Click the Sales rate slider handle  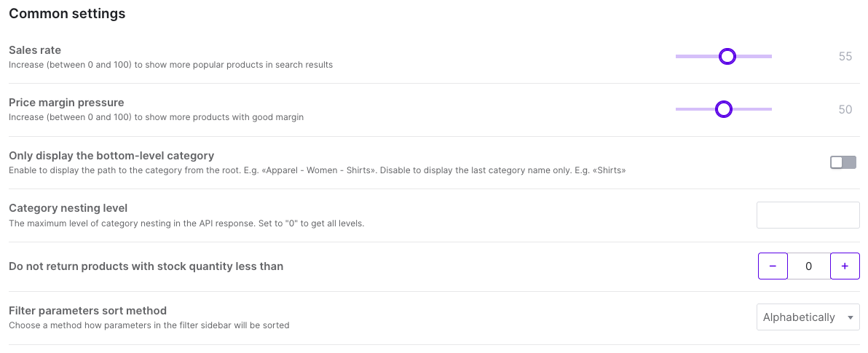point(727,56)
